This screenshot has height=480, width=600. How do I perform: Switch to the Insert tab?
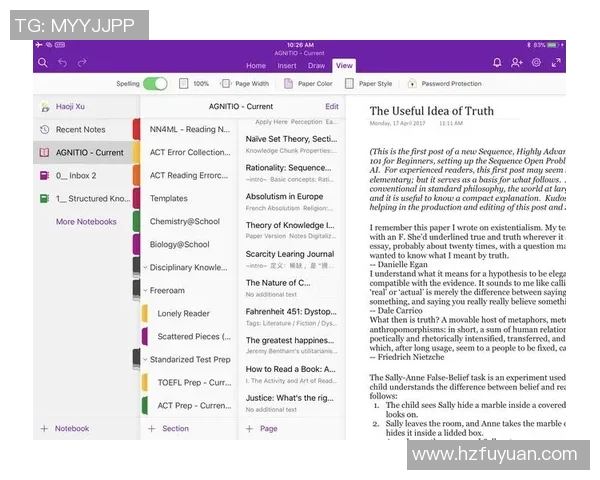point(287,66)
